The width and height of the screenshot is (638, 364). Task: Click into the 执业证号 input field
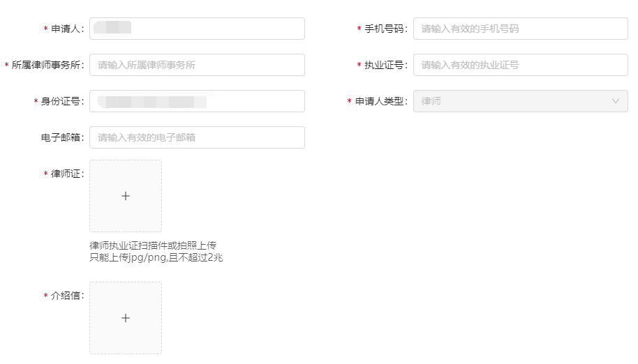coord(520,65)
